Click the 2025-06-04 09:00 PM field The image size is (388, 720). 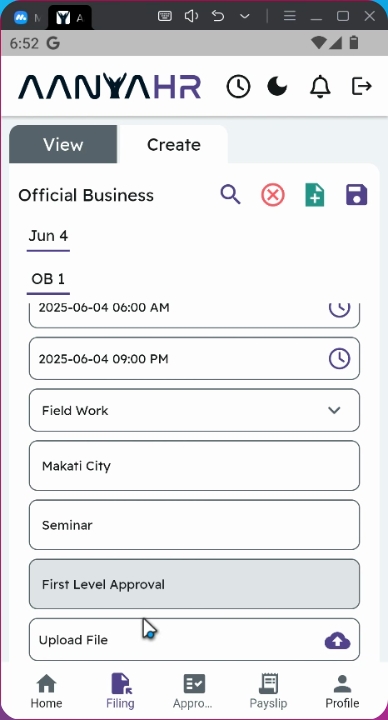tap(194, 359)
